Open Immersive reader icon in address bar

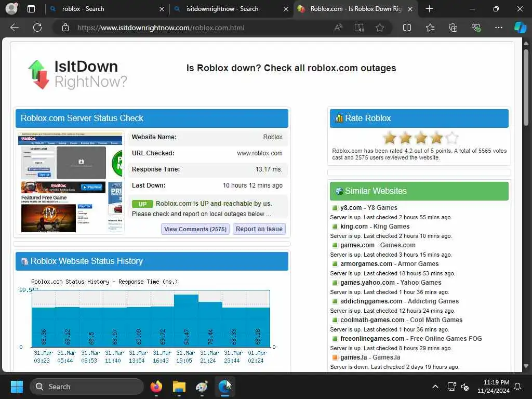pos(359,28)
